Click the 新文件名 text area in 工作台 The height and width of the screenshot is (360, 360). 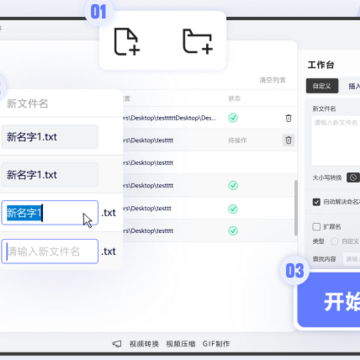click(336, 140)
